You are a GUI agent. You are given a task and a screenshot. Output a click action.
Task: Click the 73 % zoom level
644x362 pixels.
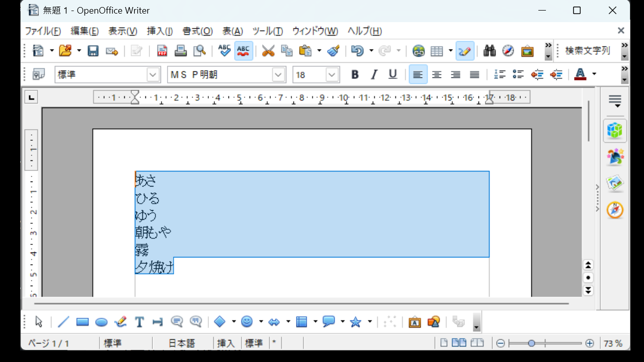(x=613, y=343)
